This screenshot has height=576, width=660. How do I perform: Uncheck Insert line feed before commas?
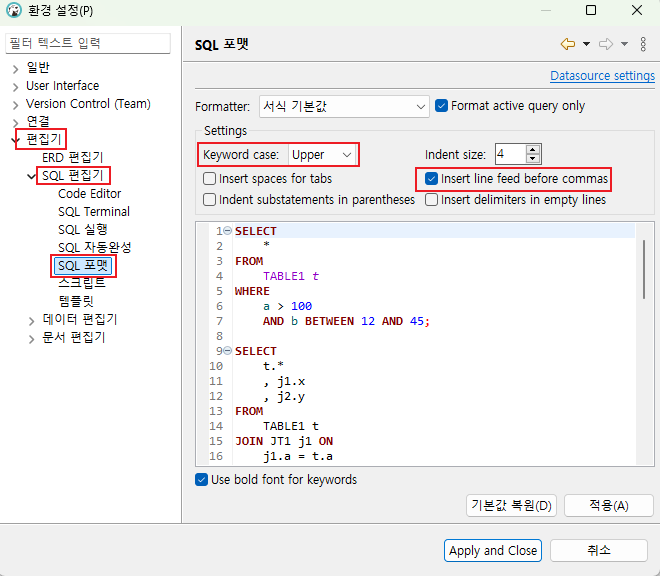point(431,179)
